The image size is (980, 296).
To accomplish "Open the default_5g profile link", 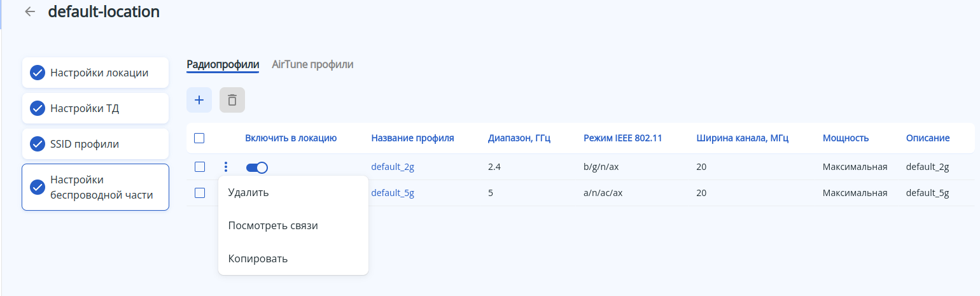I will point(393,193).
